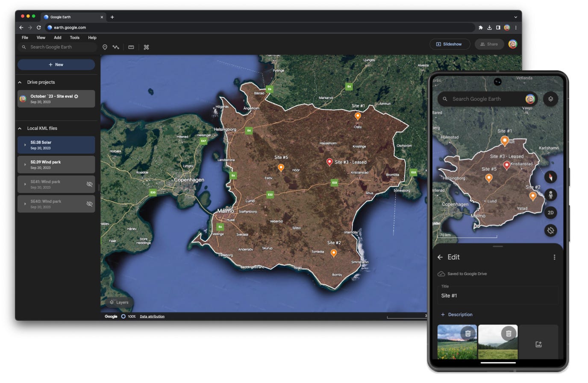The width and height of the screenshot is (588, 383).
Task: Open the View menu
Action: click(x=41, y=38)
